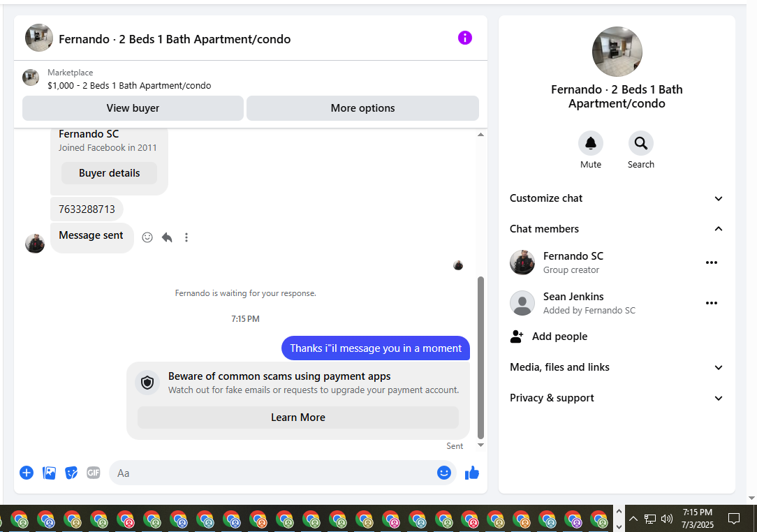Open options menu for Fernando SC member

click(711, 263)
